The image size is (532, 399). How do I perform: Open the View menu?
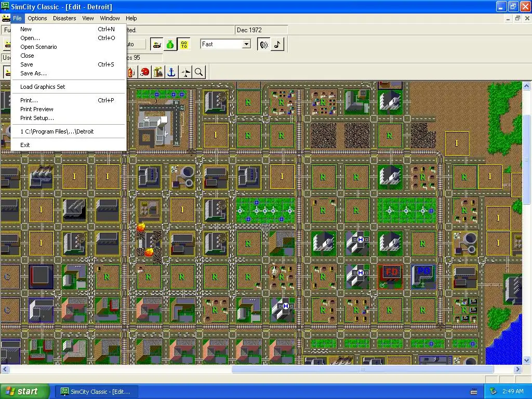pos(88,18)
